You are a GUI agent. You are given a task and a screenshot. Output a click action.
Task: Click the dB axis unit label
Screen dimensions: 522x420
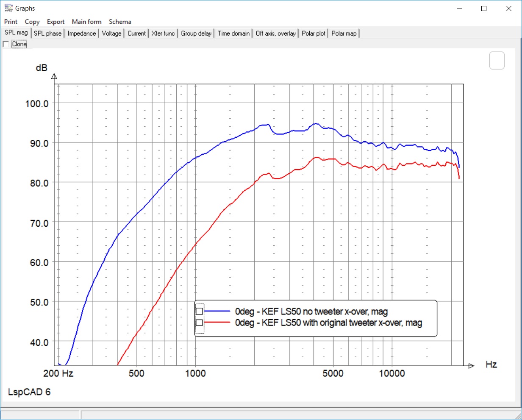[42, 68]
